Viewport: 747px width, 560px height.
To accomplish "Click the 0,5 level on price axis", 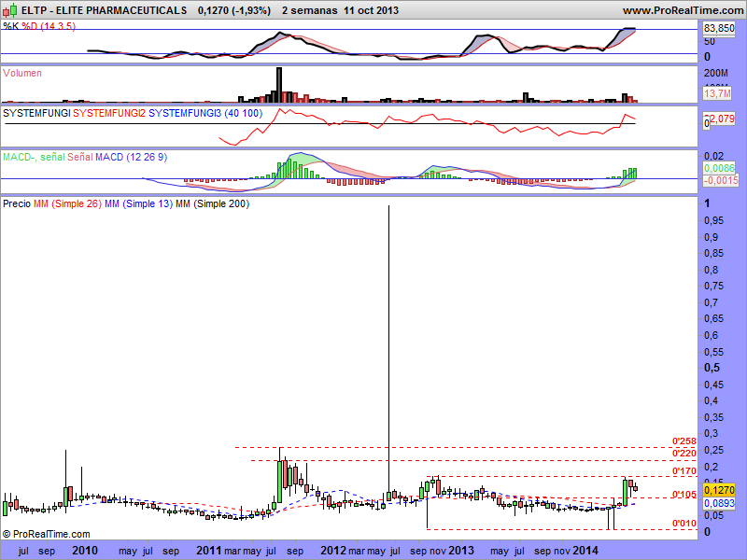I will [x=712, y=368].
